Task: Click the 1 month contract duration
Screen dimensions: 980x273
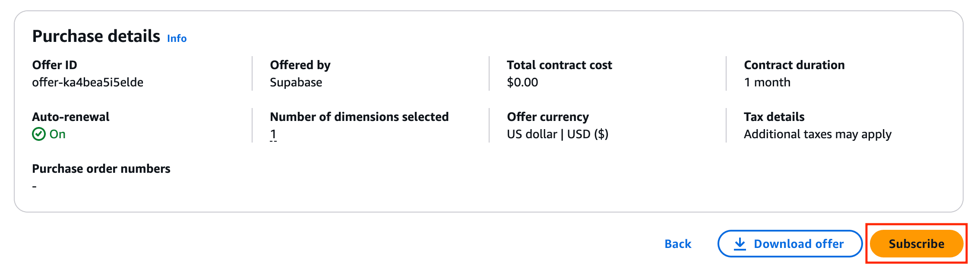Action: tap(767, 82)
